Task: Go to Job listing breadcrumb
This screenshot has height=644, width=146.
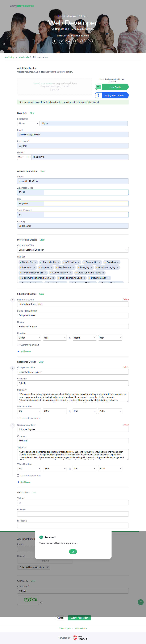Action: [9, 57]
